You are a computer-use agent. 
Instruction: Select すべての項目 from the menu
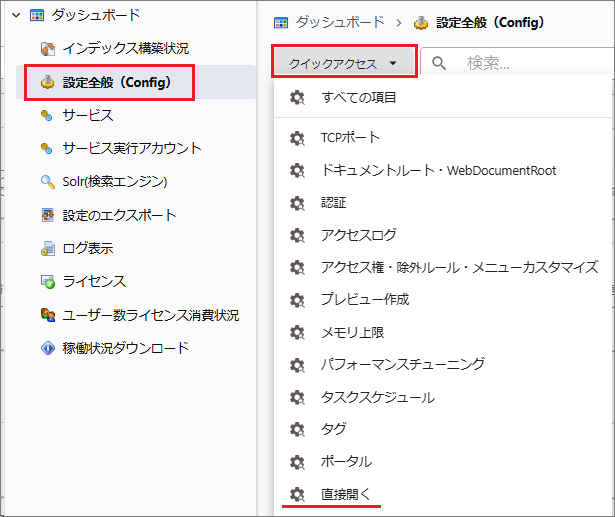tap(358, 97)
